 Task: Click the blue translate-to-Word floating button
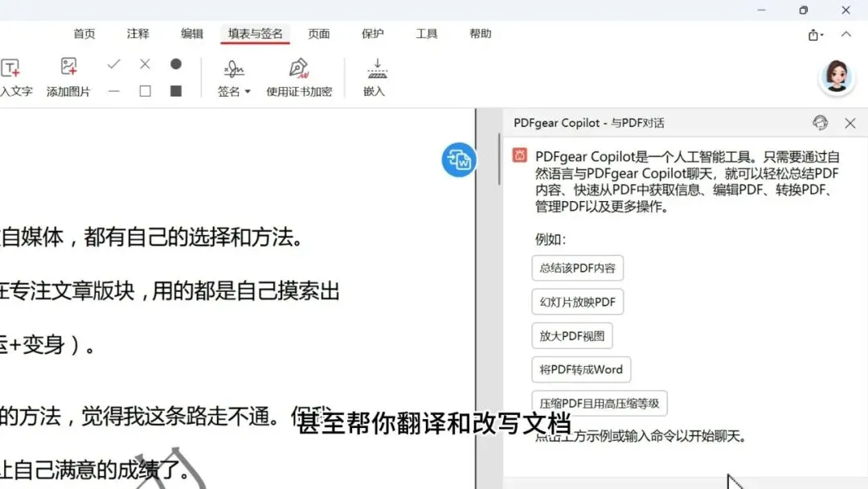click(x=459, y=160)
